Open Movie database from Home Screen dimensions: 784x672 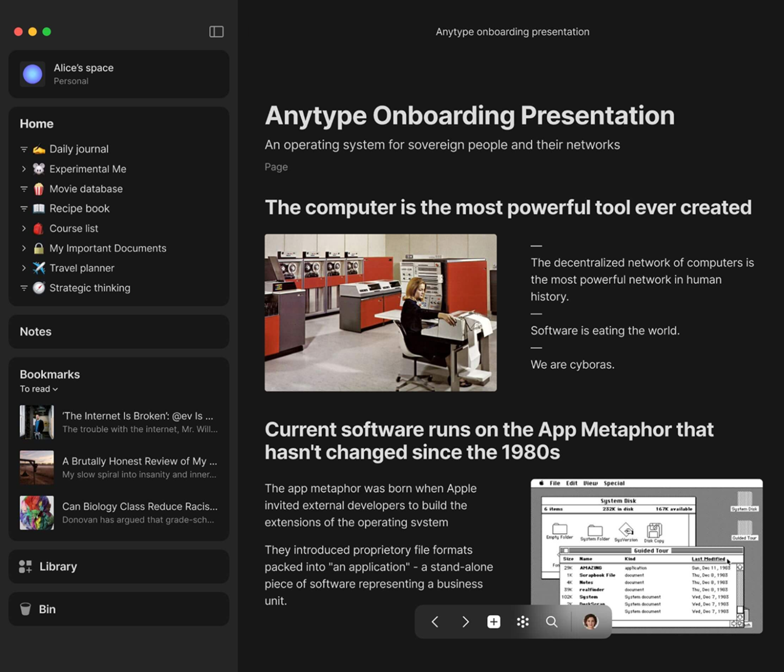point(86,189)
